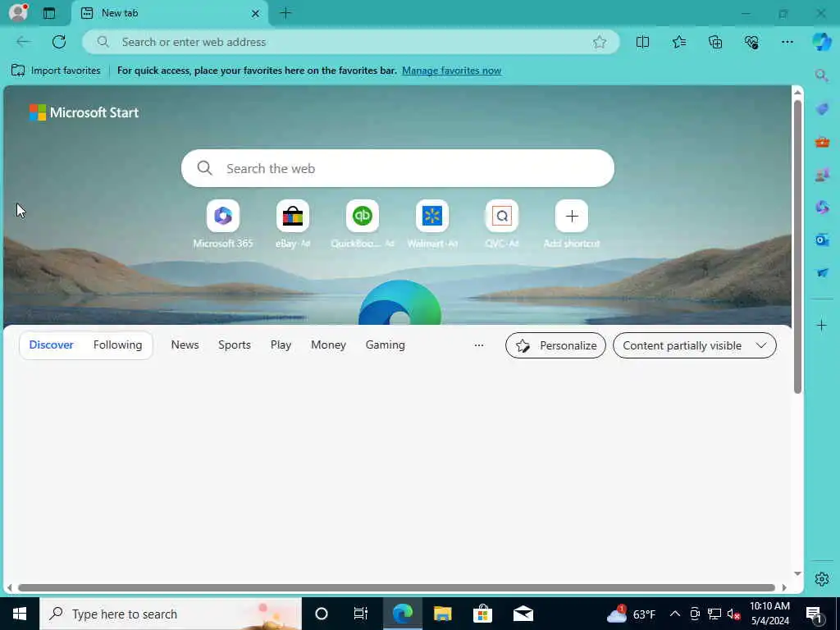Viewport: 840px width, 630px height.
Task: Open Microsoft Store from taskbar
Action: pos(482,614)
